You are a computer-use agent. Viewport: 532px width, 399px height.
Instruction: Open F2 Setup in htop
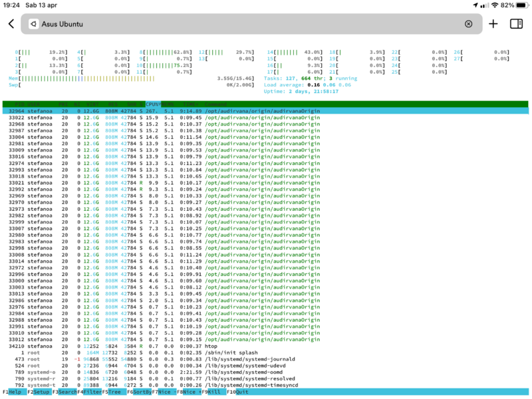(39, 392)
